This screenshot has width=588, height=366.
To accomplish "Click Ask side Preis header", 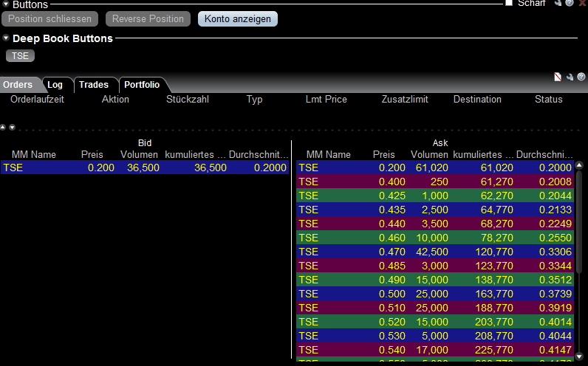I will (383, 155).
